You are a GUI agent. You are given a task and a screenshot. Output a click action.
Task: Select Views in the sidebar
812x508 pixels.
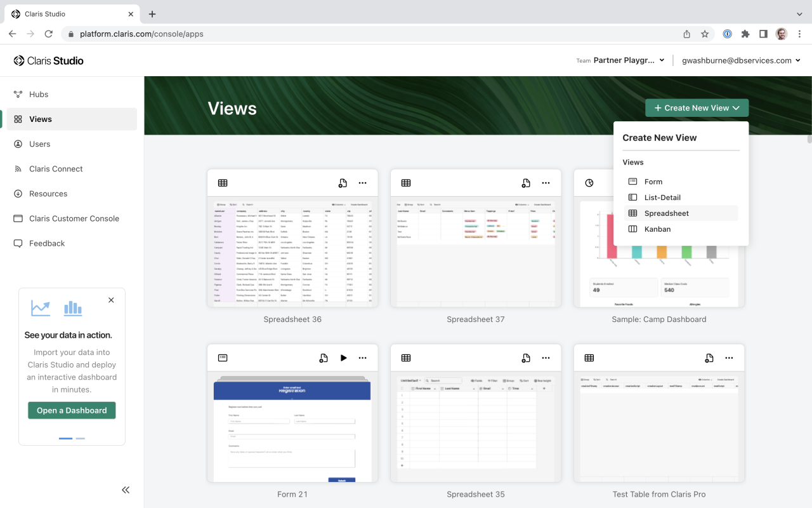click(72, 119)
